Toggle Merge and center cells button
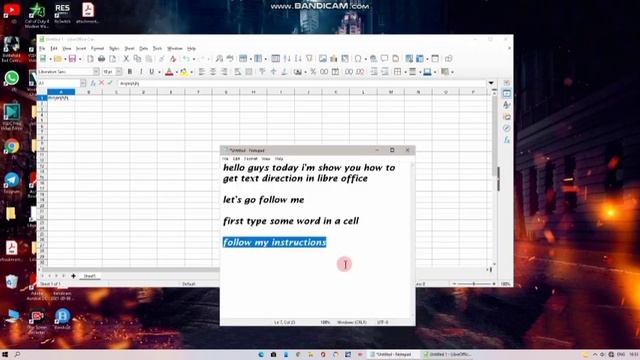 point(249,72)
